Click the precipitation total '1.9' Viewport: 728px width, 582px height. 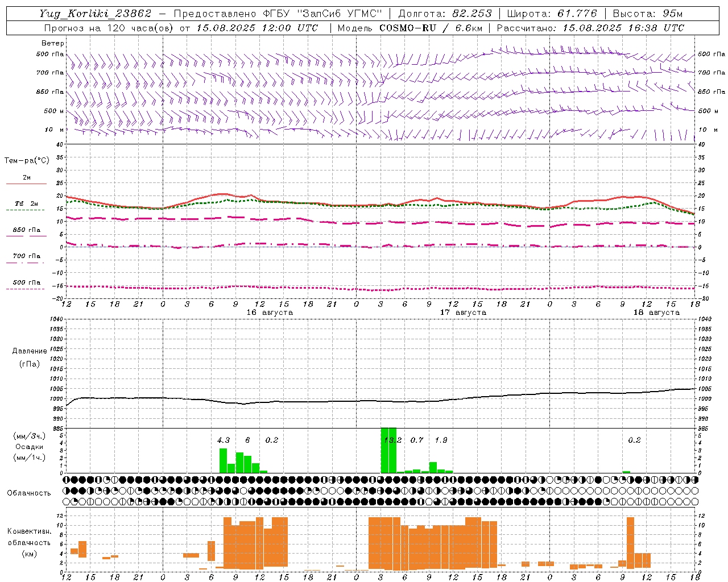[x=441, y=440]
